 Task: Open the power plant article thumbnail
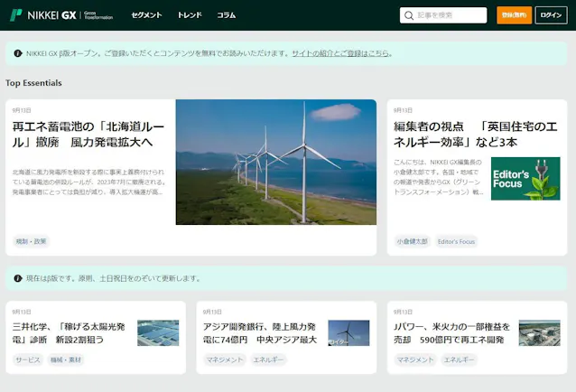click(x=539, y=333)
